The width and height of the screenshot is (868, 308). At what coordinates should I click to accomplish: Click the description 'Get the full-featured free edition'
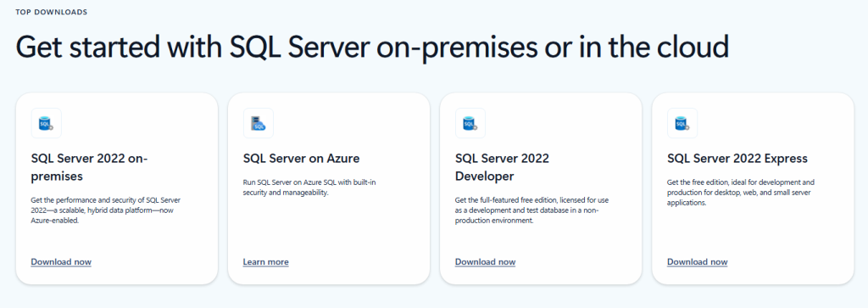click(532, 210)
